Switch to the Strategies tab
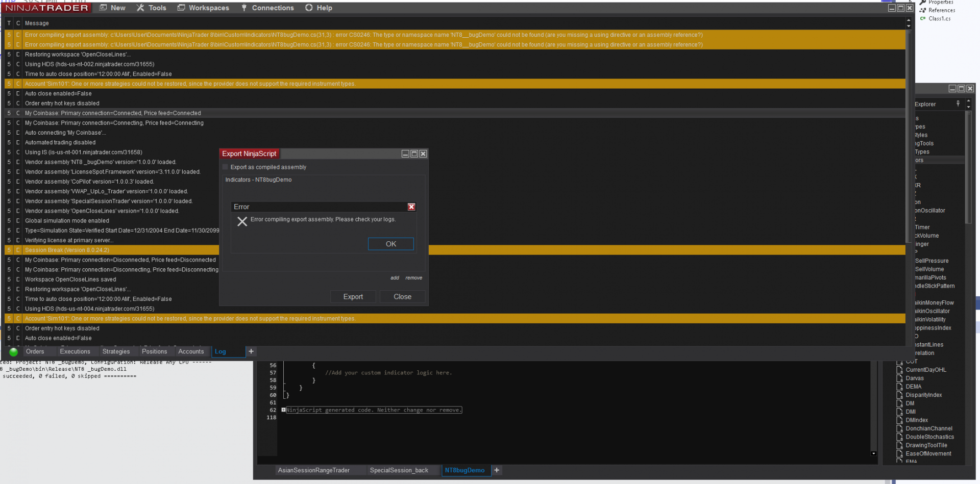Screen dimensions: 980x484 [116, 351]
